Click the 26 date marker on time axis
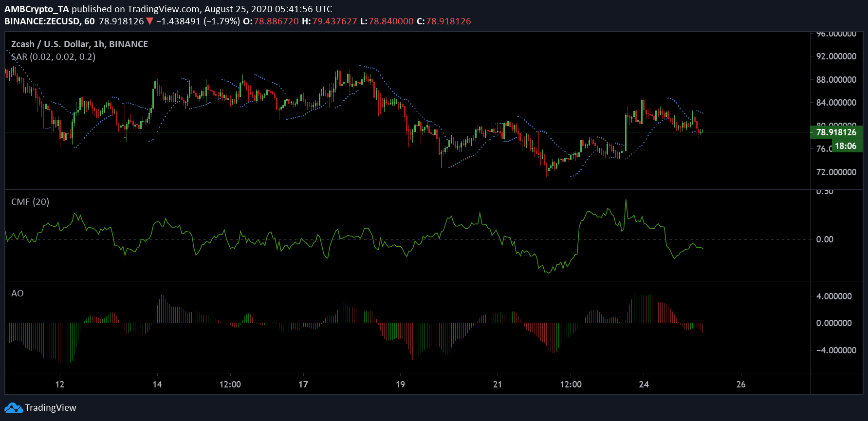The image size is (868, 421). pos(740,384)
